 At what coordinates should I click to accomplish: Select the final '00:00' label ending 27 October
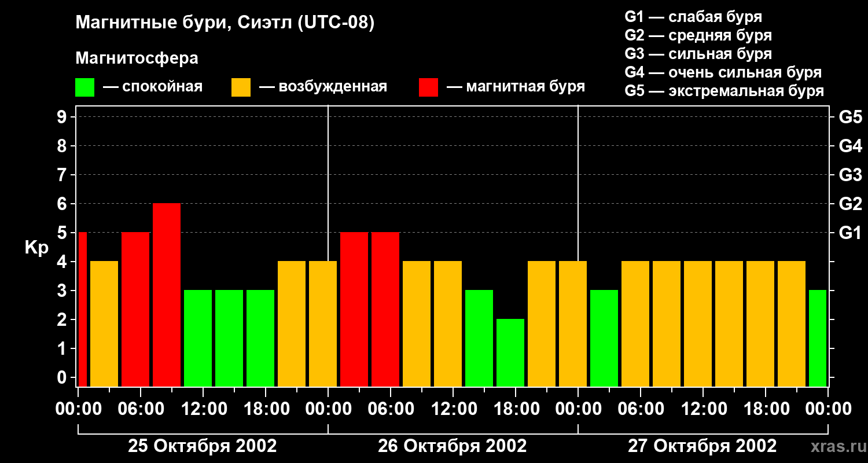828,409
